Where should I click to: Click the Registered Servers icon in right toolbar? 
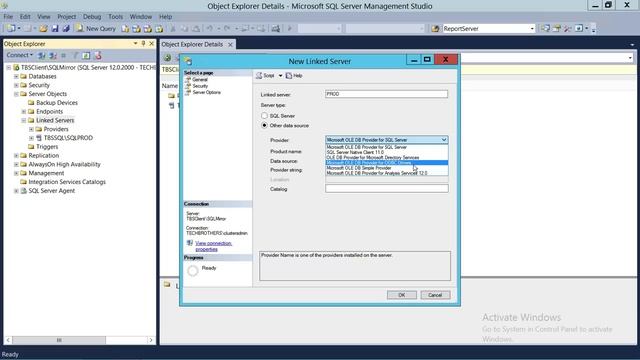pos(545,29)
